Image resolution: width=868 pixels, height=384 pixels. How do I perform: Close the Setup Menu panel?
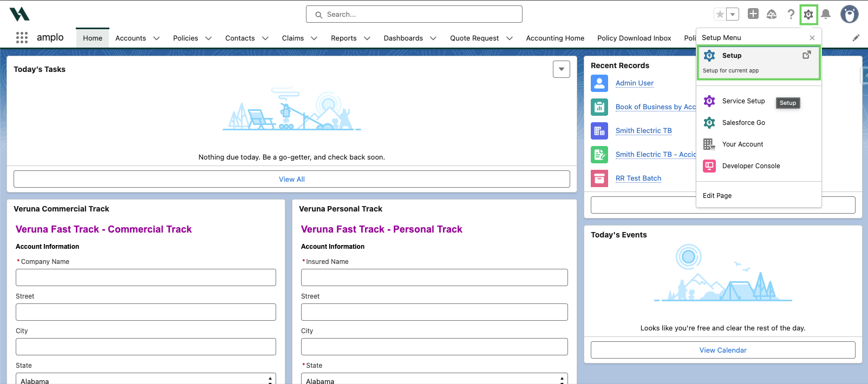coord(812,38)
